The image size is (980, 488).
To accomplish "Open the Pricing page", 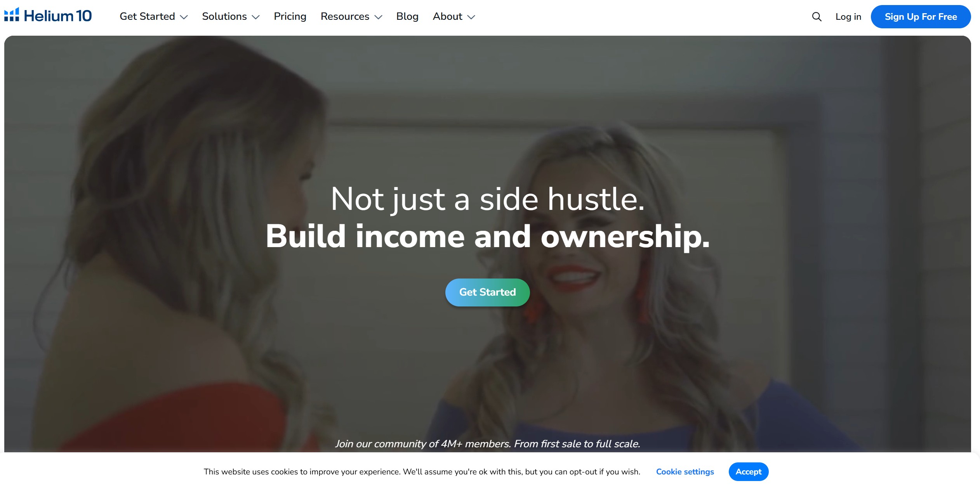I will pos(290,16).
